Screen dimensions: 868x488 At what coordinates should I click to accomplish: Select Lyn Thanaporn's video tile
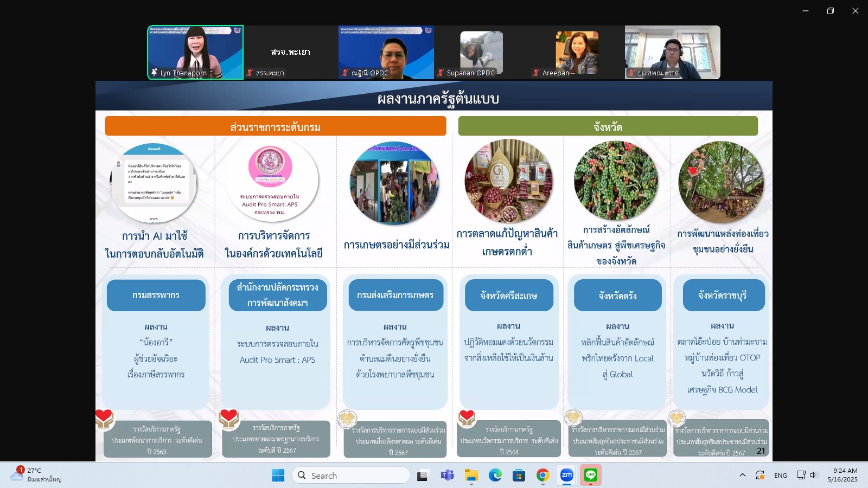coord(195,52)
